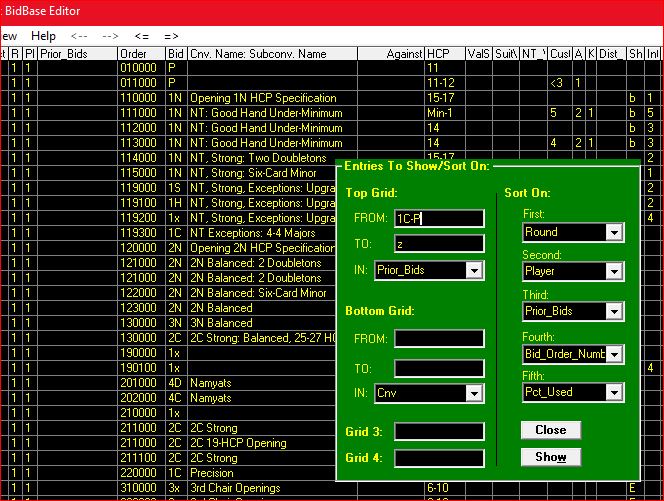
Task: Open the Help menu
Action: [46, 36]
